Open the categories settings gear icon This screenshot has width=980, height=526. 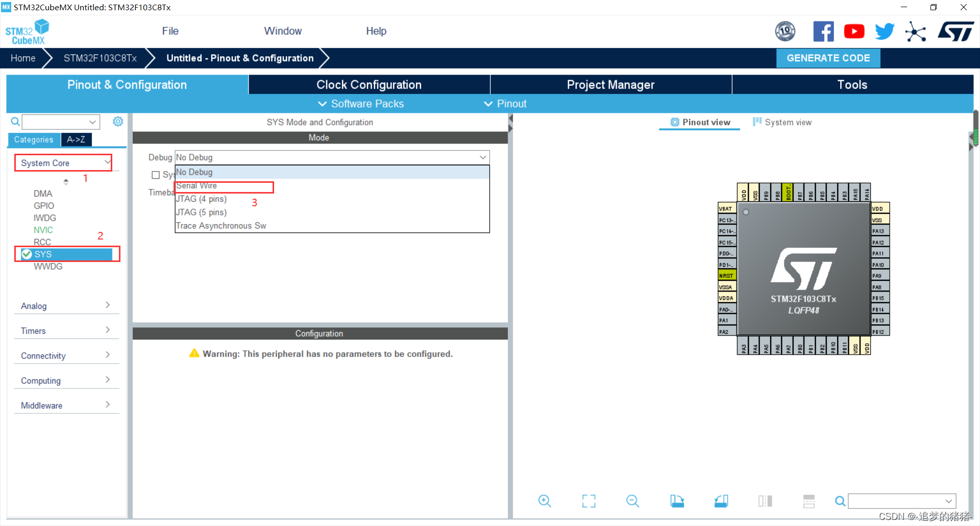tap(118, 122)
